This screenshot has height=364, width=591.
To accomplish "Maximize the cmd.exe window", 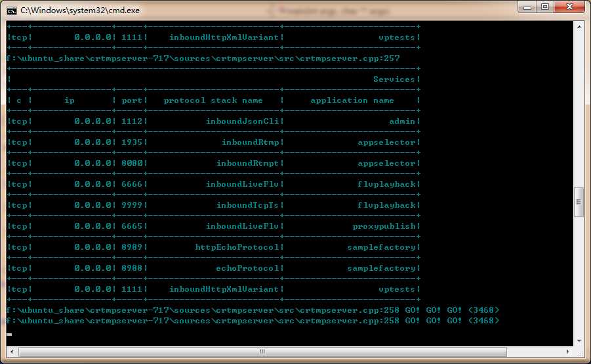I will pos(544,7).
